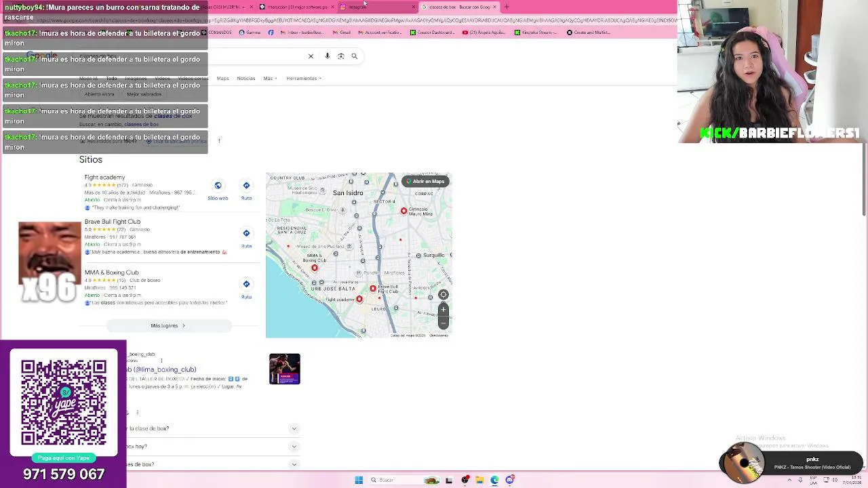
Task: Open options menu for lima boxing result
Action: point(161,361)
